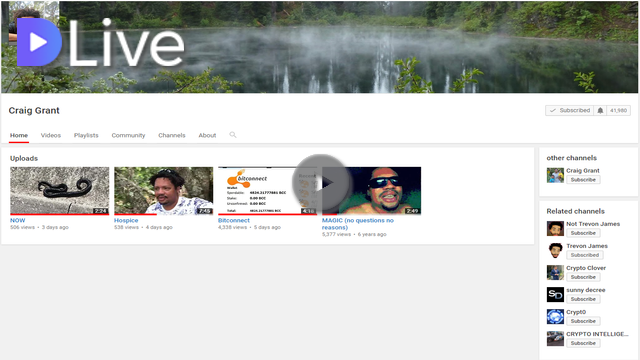Click the 2:49 duration badge on MAGIC
This screenshot has height=360, width=640.
[x=412, y=211]
